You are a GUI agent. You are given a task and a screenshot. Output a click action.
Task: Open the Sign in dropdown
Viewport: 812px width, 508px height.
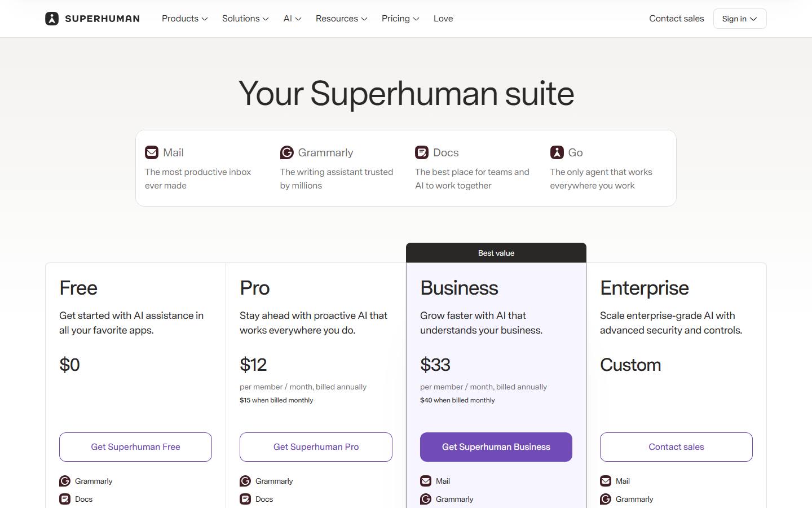coord(740,19)
